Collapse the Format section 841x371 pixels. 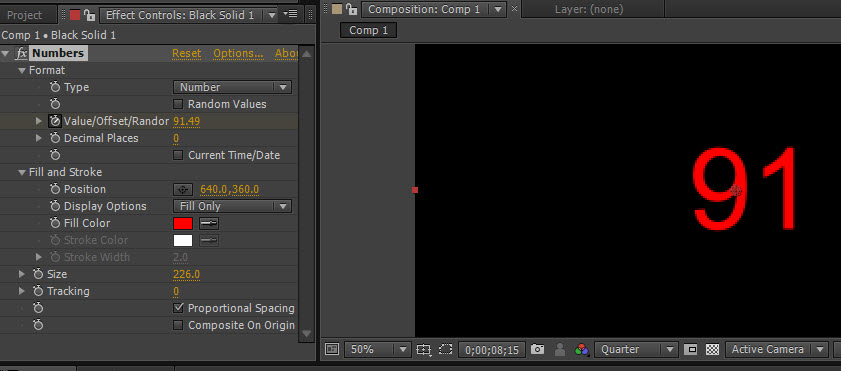[x=22, y=71]
